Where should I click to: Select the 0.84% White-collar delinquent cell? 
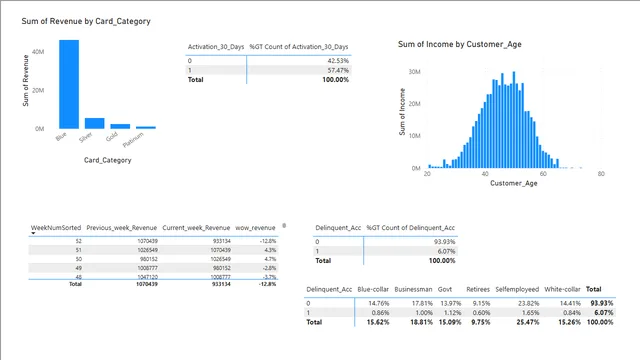(571, 313)
